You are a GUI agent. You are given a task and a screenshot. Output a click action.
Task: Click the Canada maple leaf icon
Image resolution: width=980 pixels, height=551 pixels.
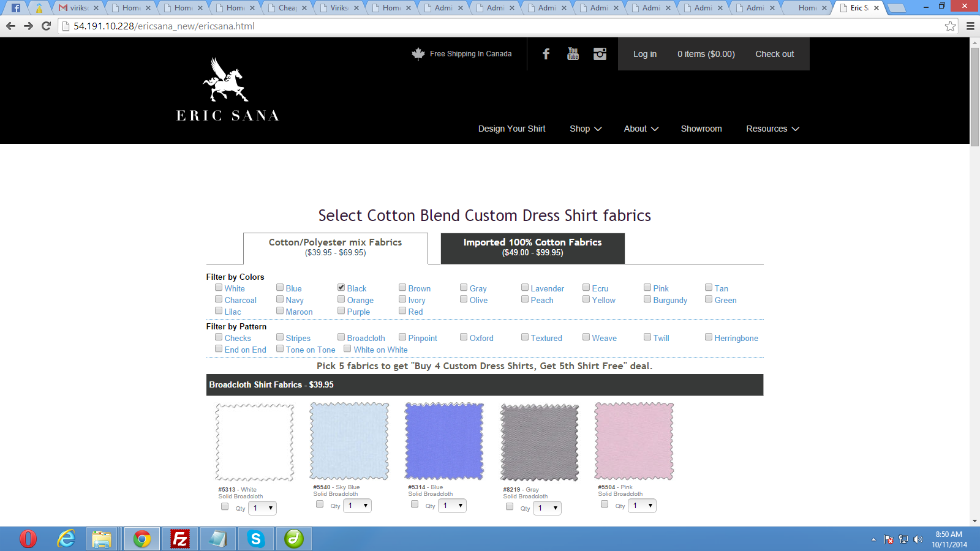418,54
